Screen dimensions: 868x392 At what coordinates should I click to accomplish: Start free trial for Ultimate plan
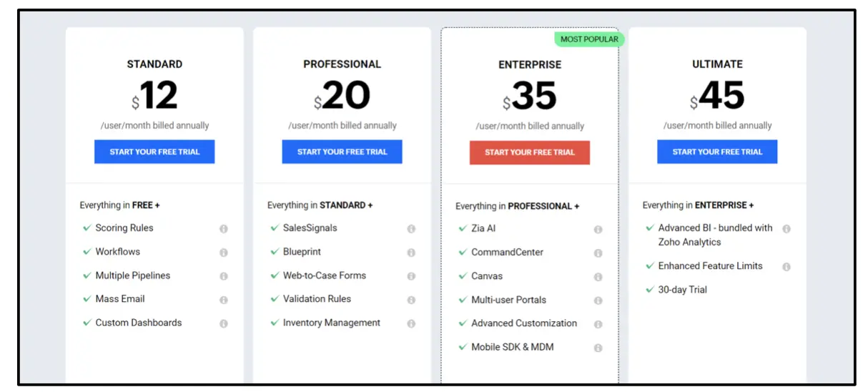[717, 152]
